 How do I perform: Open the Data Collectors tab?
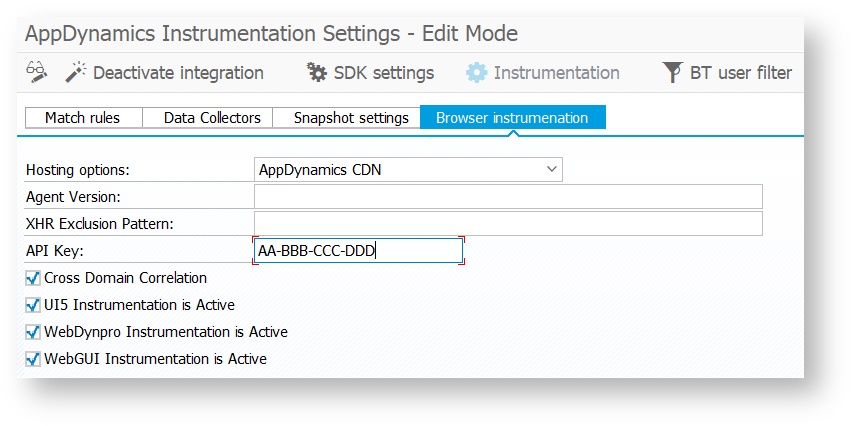(x=208, y=118)
